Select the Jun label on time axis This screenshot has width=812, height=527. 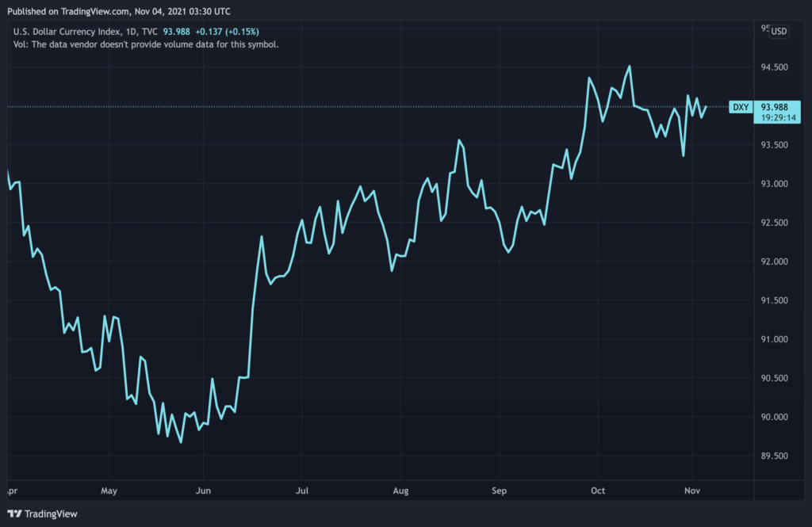click(x=204, y=491)
